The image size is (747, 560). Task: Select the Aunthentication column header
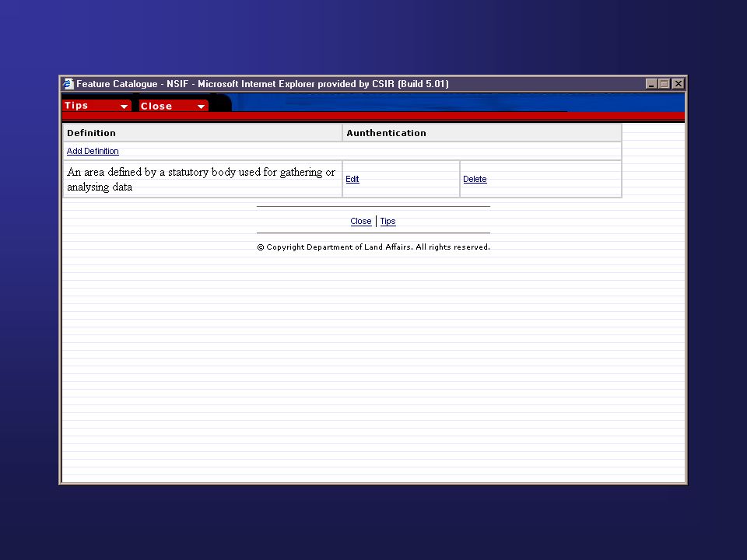[x=482, y=133]
